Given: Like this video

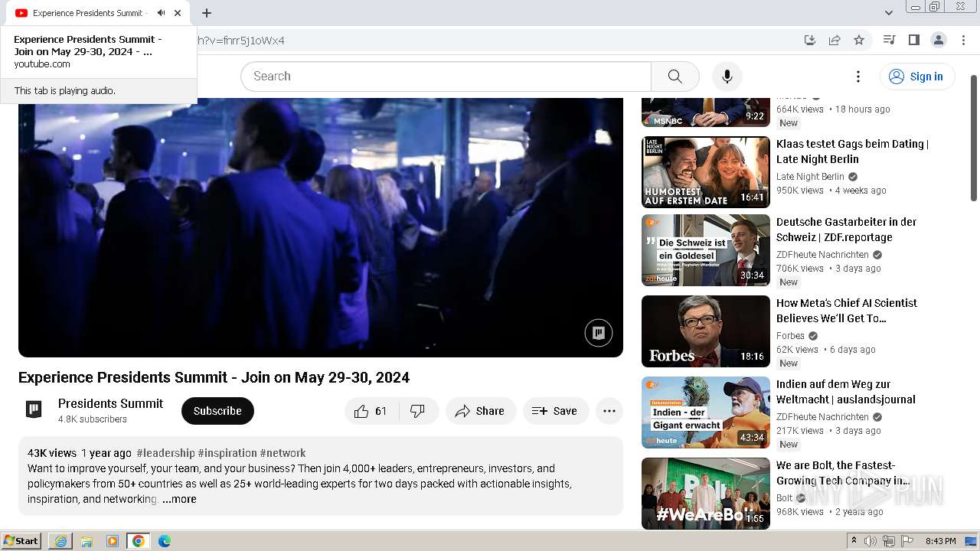Looking at the screenshot, I should pyautogui.click(x=371, y=411).
